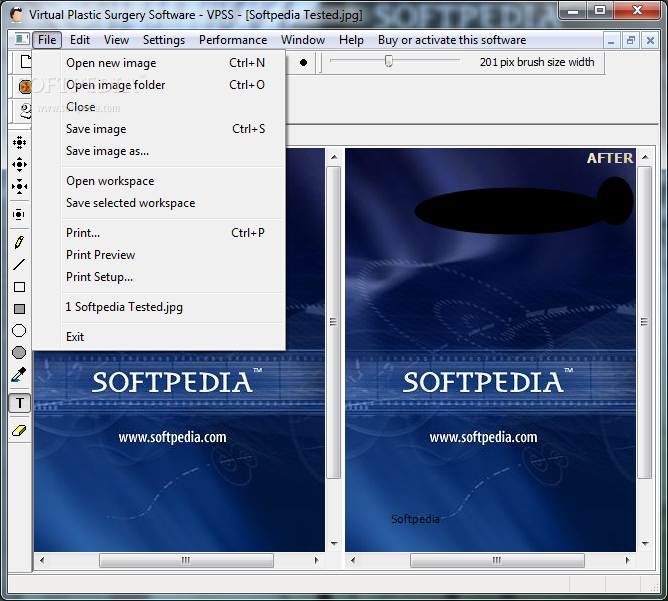Click the left pane scroll left arrow
The width and height of the screenshot is (668, 601).
[x=42, y=561]
